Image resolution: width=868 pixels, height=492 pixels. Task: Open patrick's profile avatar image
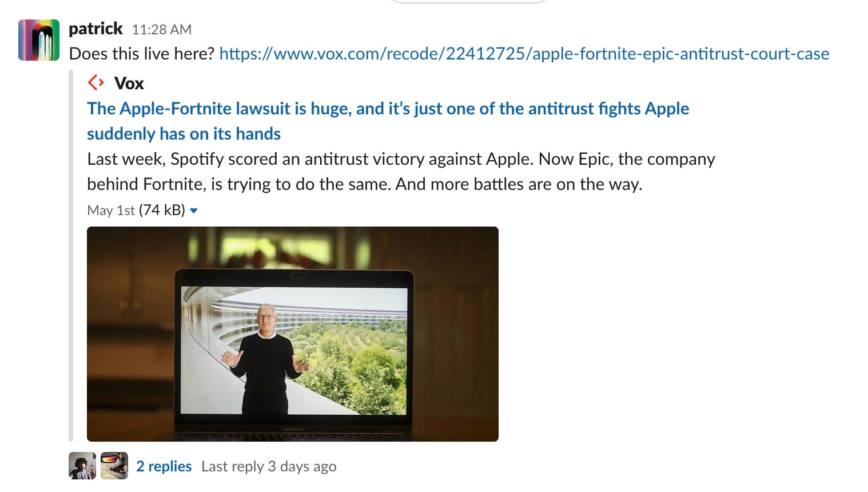click(x=39, y=40)
